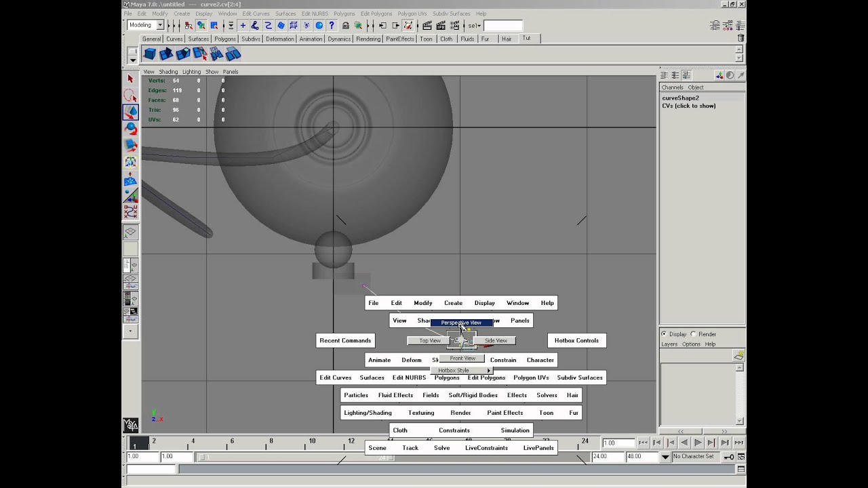Choose Side View in the hotbox
This screenshot has height=488, width=868.
coord(496,340)
